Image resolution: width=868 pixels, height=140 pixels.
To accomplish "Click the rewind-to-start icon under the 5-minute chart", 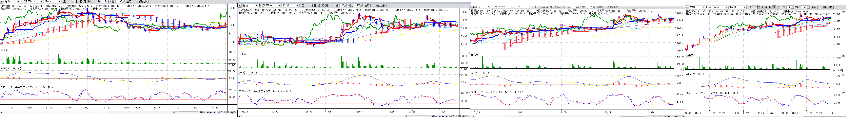I will coord(201,112).
